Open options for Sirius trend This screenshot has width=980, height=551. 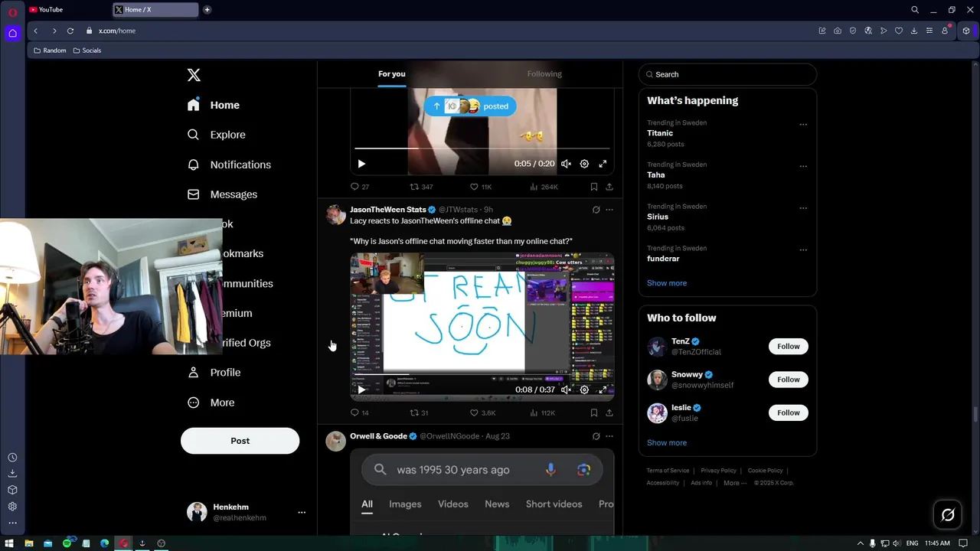pos(803,208)
